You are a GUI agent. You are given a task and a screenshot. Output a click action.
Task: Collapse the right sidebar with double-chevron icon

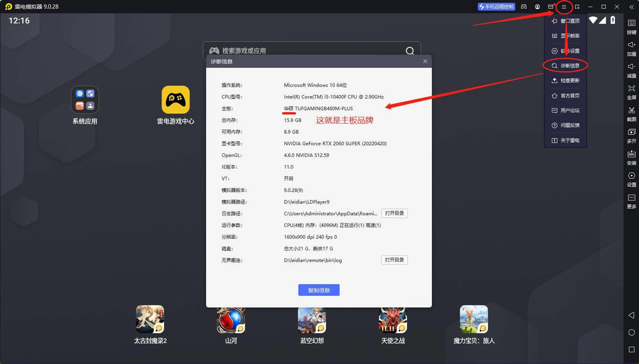(x=631, y=7)
